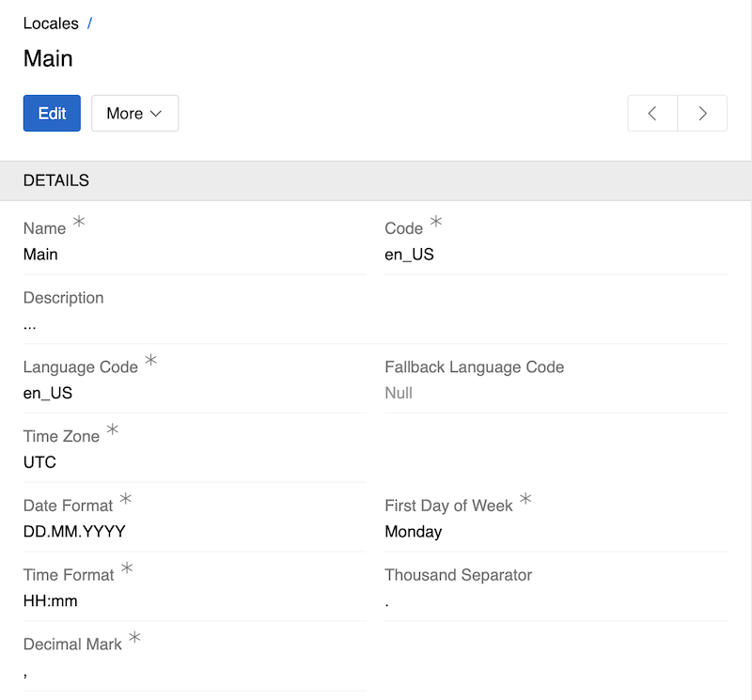Click the Main page title heading
Image resolution: width=752 pixels, height=700 pixels.
click(48, 58)
